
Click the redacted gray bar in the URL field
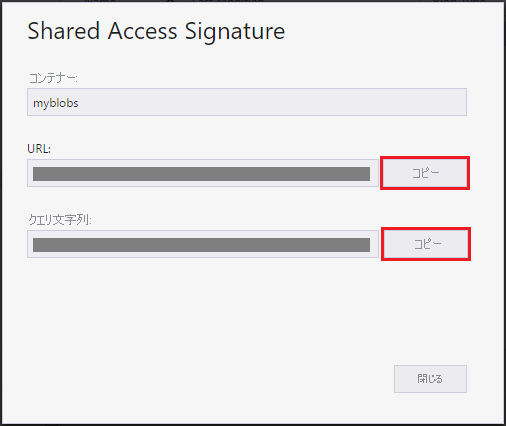(201, 174)
